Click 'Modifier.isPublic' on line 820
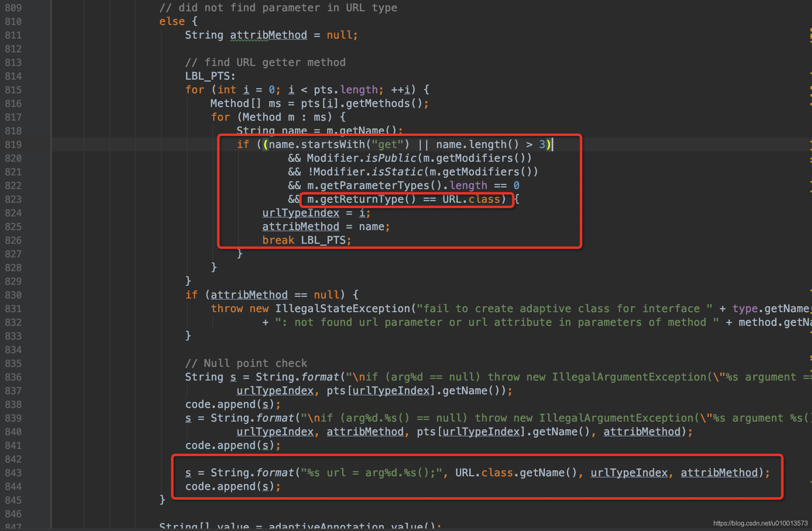Viewport: 812px width, 531px height. pos(362,158)
